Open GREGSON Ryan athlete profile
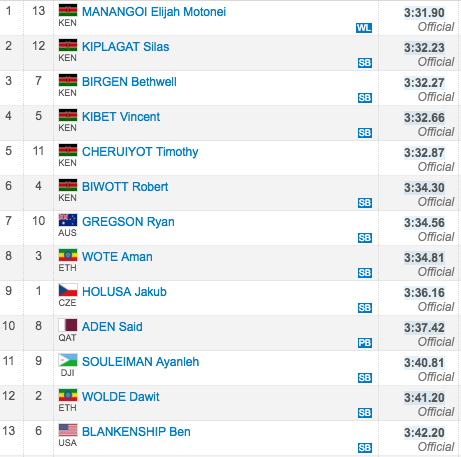This screenshot has height=457, width=461. [128, 222]
